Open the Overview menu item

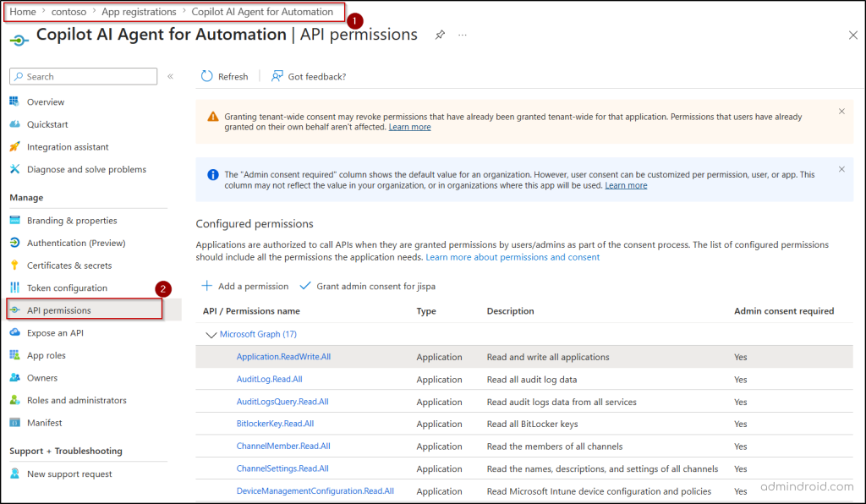pyautogui.click(x=46, y=101)
